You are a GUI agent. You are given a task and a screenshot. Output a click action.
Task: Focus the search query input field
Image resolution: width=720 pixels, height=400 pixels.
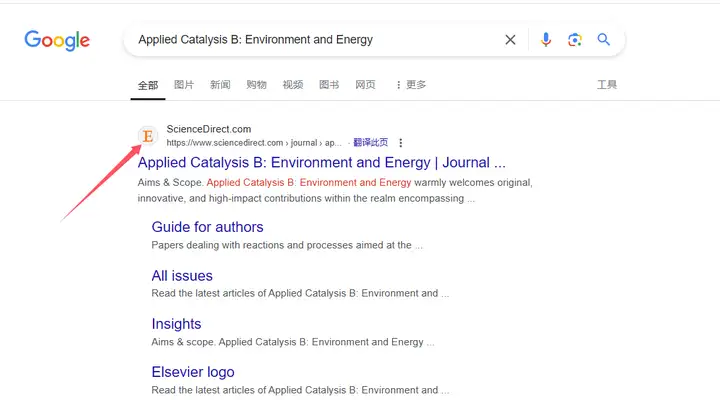[x=317, y=40]
